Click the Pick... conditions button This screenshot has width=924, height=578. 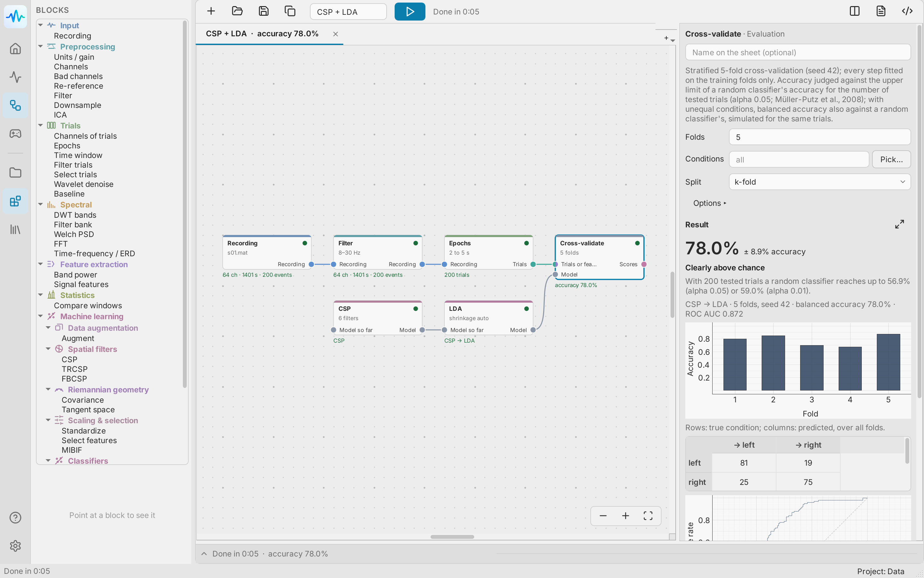point(891,159)
